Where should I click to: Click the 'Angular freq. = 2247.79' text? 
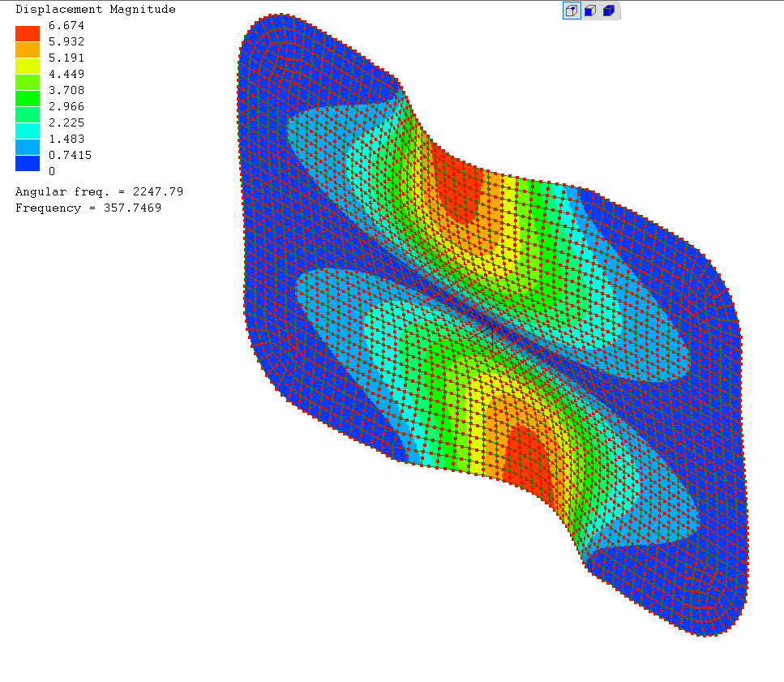point(99,191)
